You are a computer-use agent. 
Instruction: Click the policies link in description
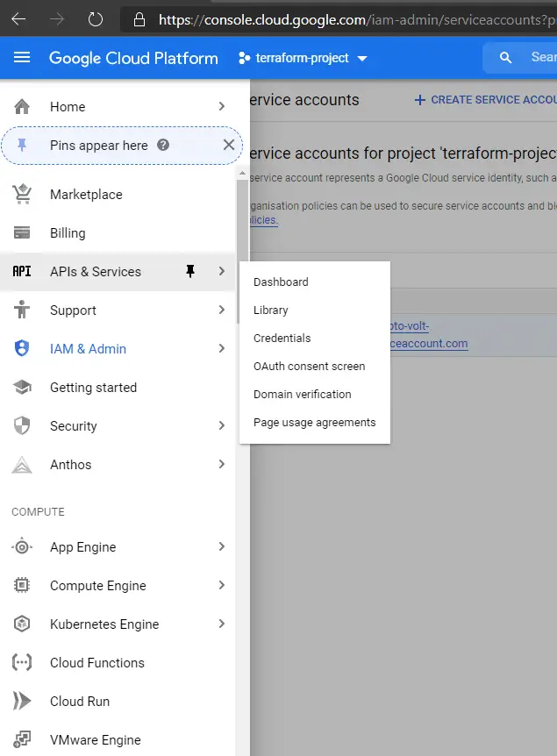pos(263,220)
